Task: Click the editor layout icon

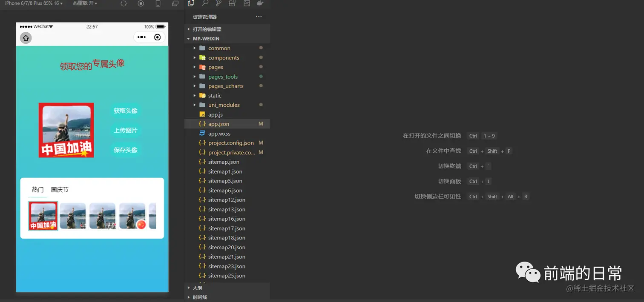Action: (x=247, y=3)
